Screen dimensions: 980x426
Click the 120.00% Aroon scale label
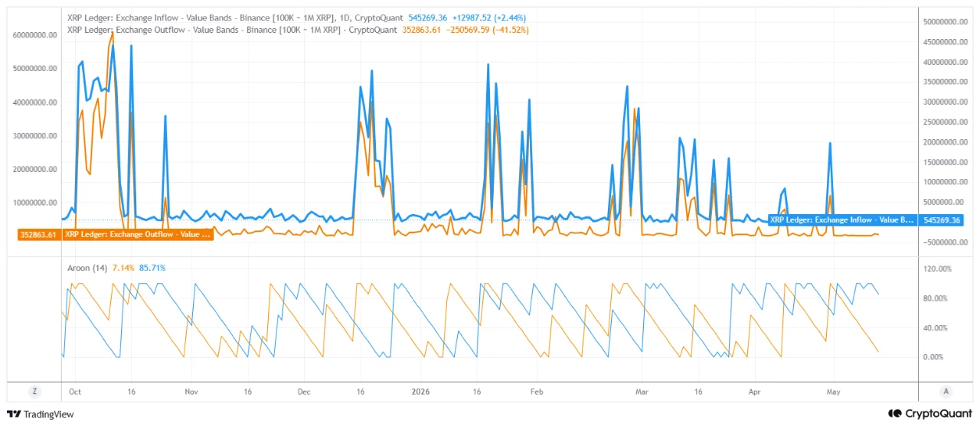point(938,269)
